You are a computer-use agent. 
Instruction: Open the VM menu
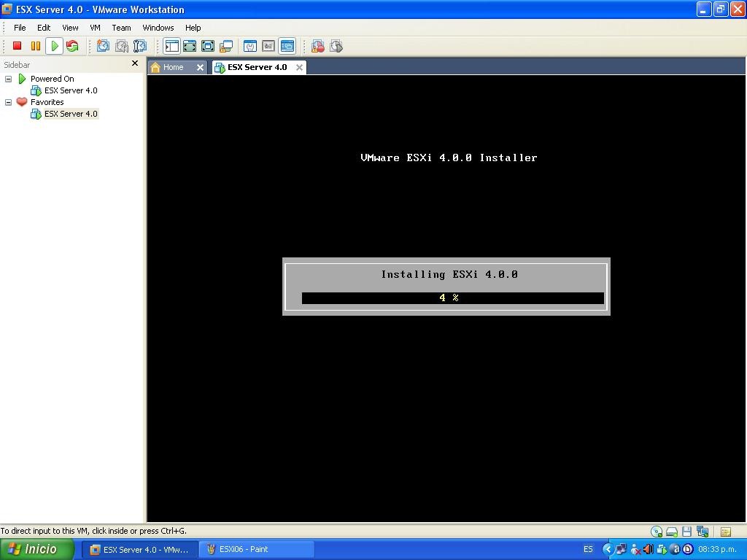tap(95, 28)
